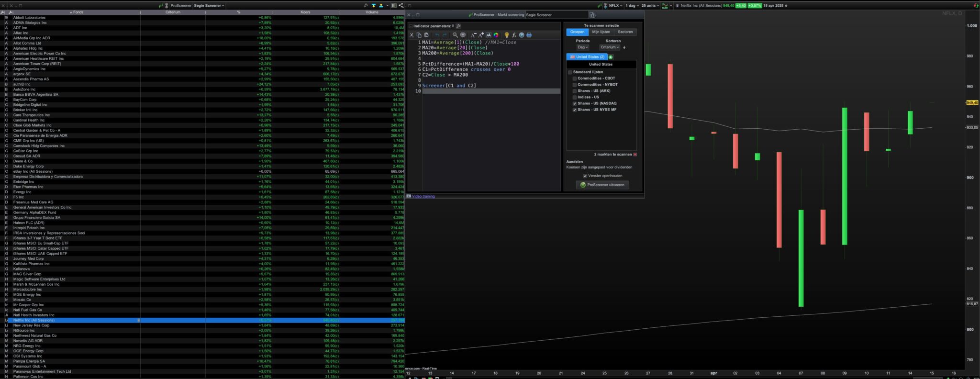The image size is (980, 379).
Task: Enable the Commodities - CBOT checkbox
Action: click(575, 78)
